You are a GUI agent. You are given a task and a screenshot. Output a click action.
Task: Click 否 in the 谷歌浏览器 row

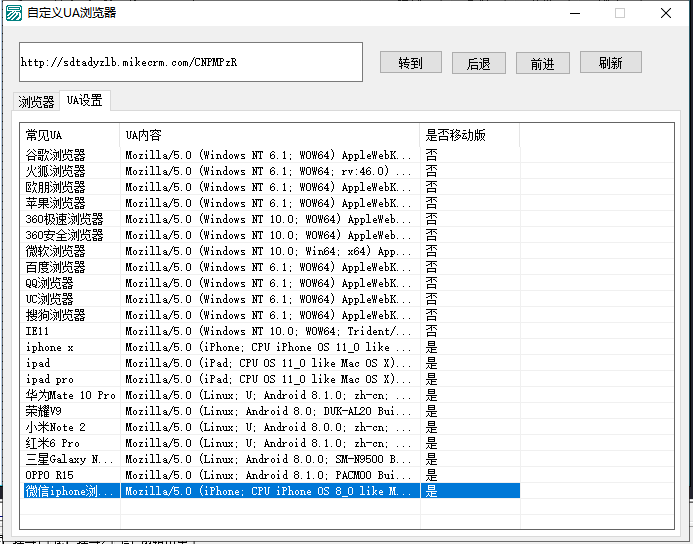pos(431,155)
